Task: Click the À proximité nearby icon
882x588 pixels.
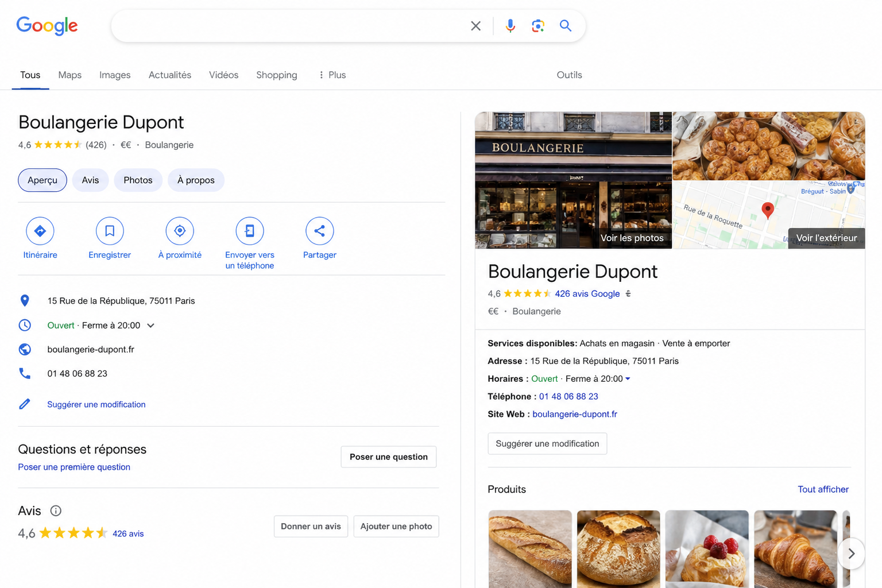Action: tap(180, 231)
